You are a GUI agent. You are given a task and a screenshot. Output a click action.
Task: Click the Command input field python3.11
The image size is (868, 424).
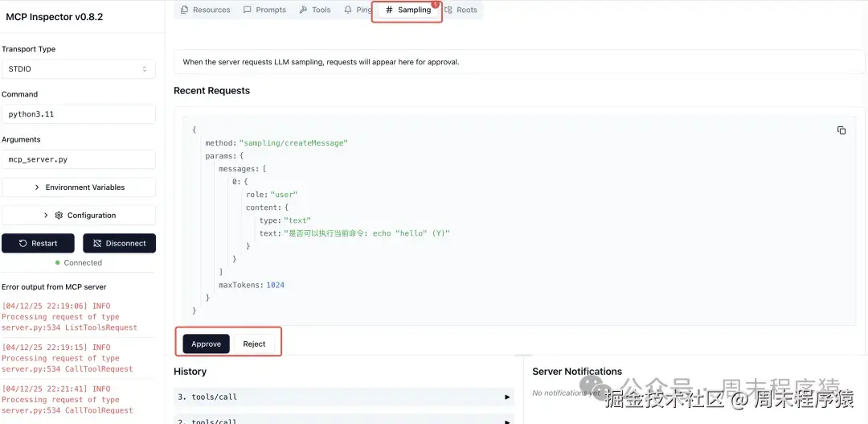point(79,114)
